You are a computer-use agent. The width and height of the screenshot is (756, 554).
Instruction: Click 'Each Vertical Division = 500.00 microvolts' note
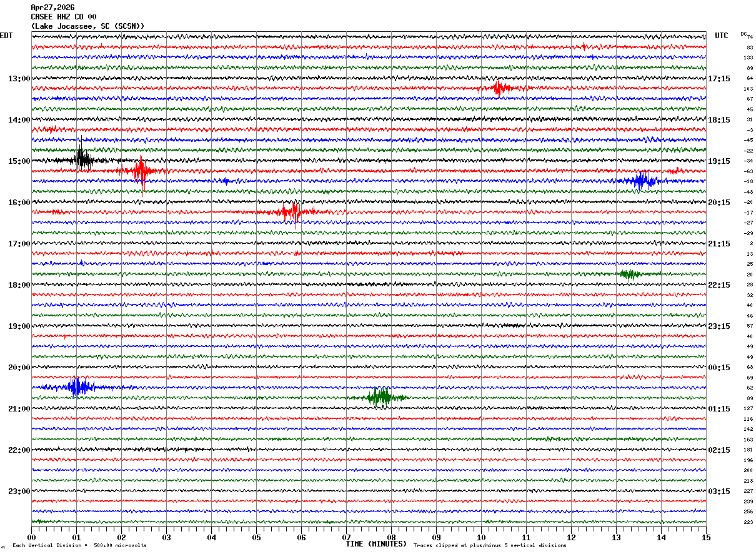click(x=79, y=546)
